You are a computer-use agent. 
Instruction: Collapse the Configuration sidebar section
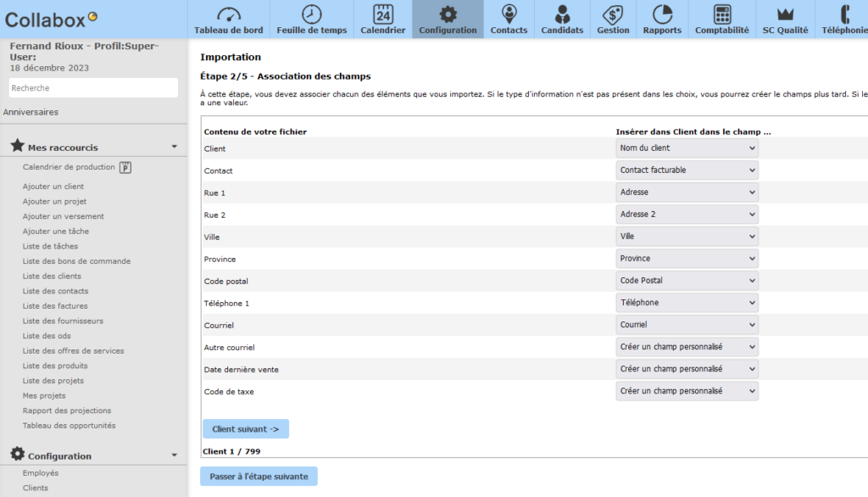[x=175, y=456]
